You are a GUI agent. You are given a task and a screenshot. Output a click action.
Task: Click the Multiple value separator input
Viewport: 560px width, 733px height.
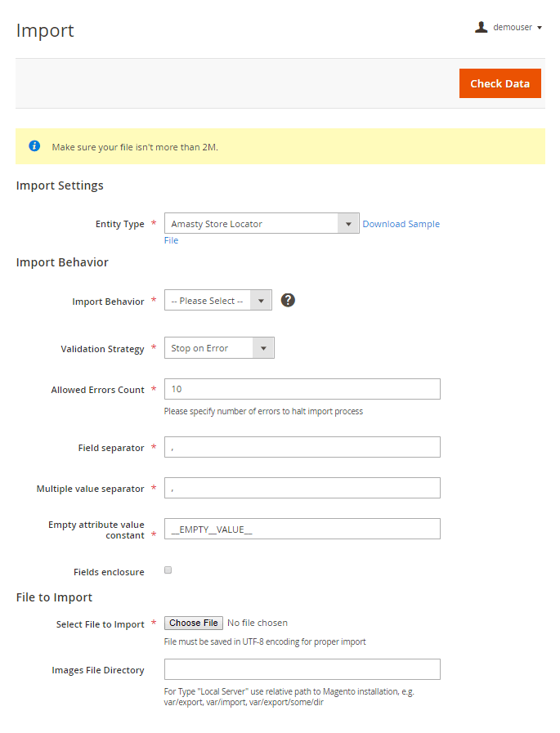(x=302, y=488)
